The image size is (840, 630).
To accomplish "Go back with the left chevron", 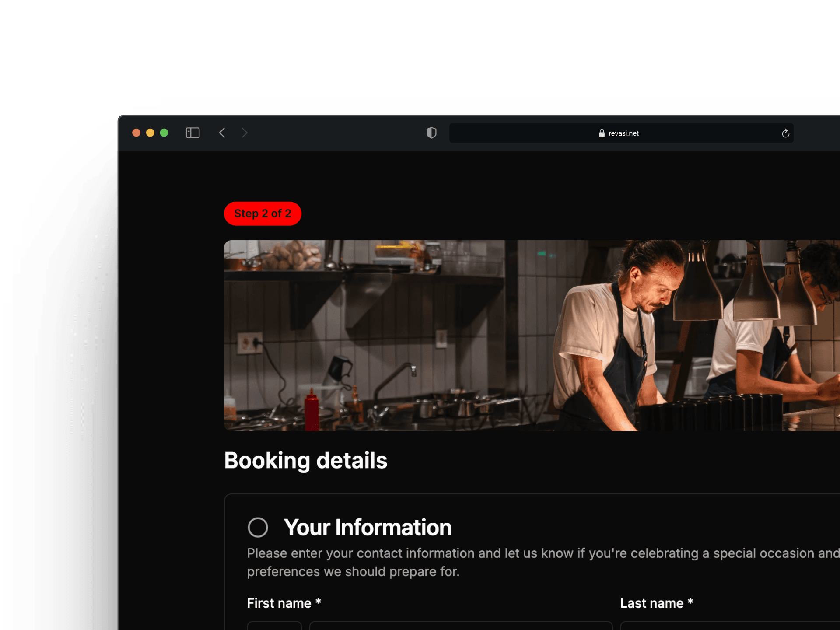I will point(222,133).
